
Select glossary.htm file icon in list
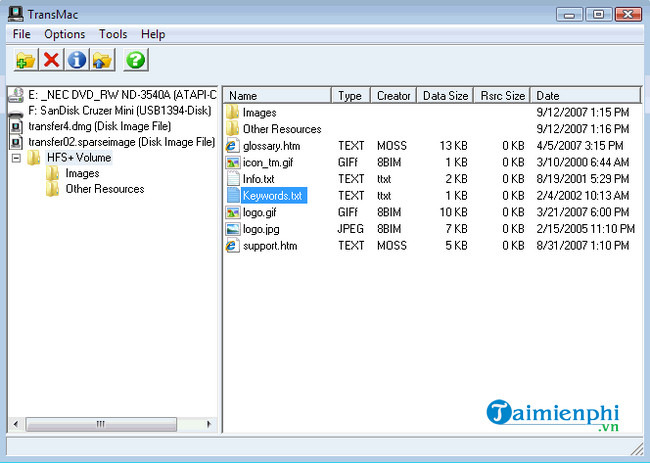point(233,146)
